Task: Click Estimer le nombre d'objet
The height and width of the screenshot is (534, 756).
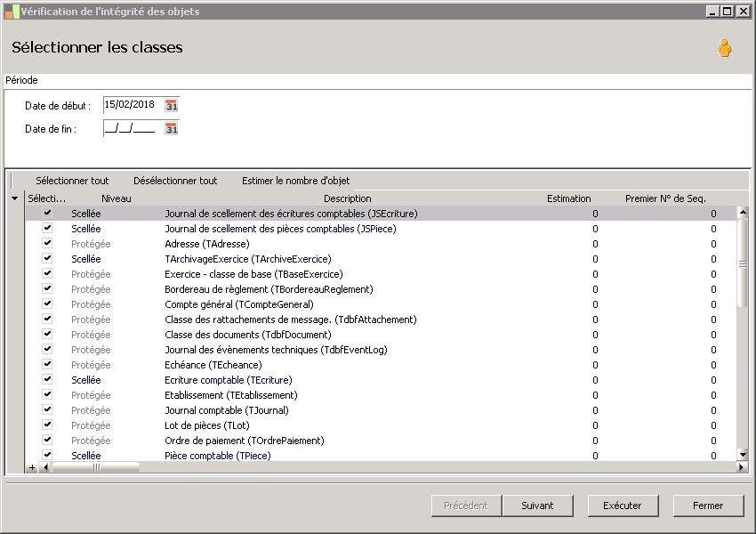Action: 295,181
